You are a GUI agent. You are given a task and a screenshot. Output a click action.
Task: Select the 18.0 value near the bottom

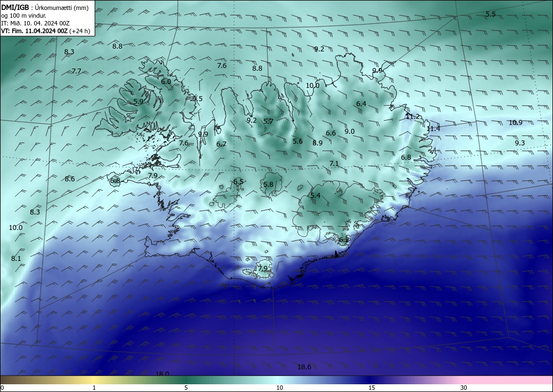coord(162,374)
